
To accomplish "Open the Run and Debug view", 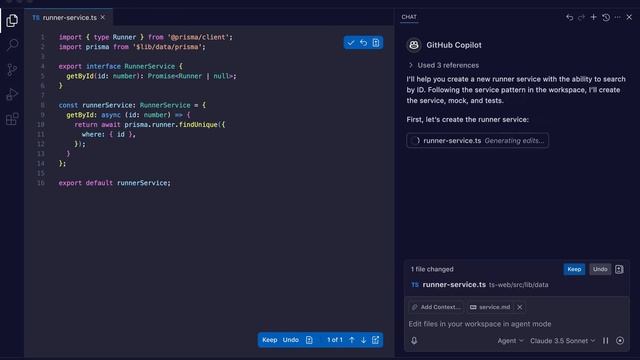I will [12, 94].
